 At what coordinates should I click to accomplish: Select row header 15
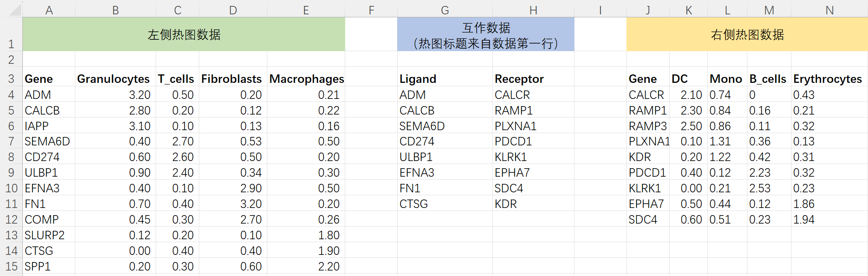click(x=11, y=266)
